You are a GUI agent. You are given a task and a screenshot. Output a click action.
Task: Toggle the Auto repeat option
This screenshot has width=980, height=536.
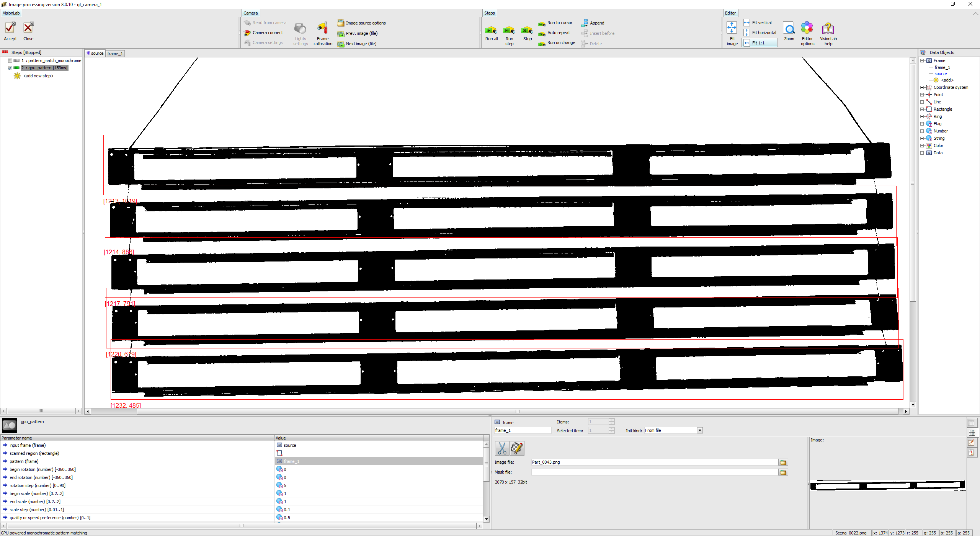coord(558,33)
